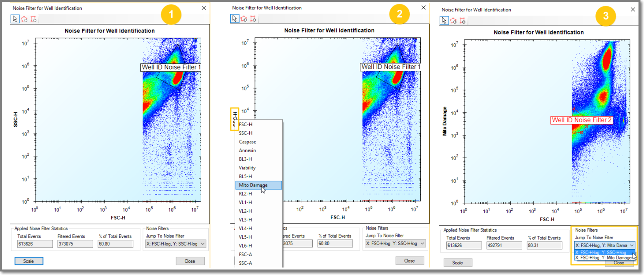
Task: Click the add rectangle filter icon in window 2
Action: [253, 19]
